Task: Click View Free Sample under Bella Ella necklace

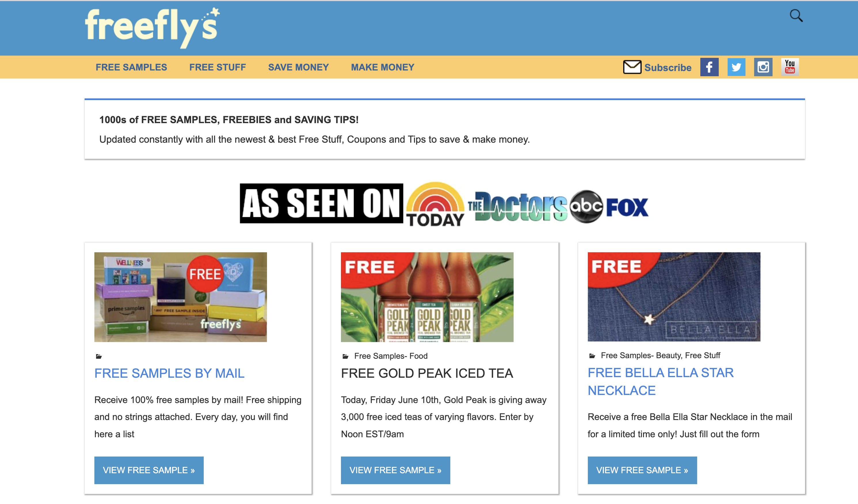Action: click(x=642, y=470)
